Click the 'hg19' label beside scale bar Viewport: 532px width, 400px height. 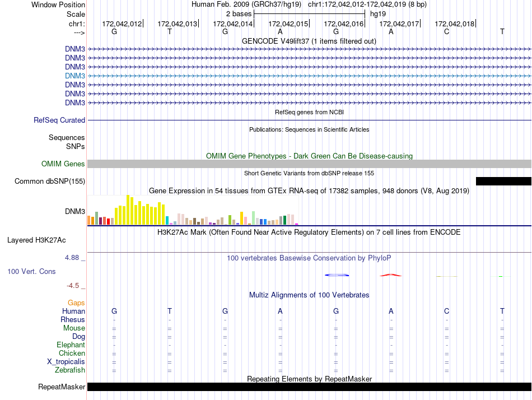click(378, 14)
